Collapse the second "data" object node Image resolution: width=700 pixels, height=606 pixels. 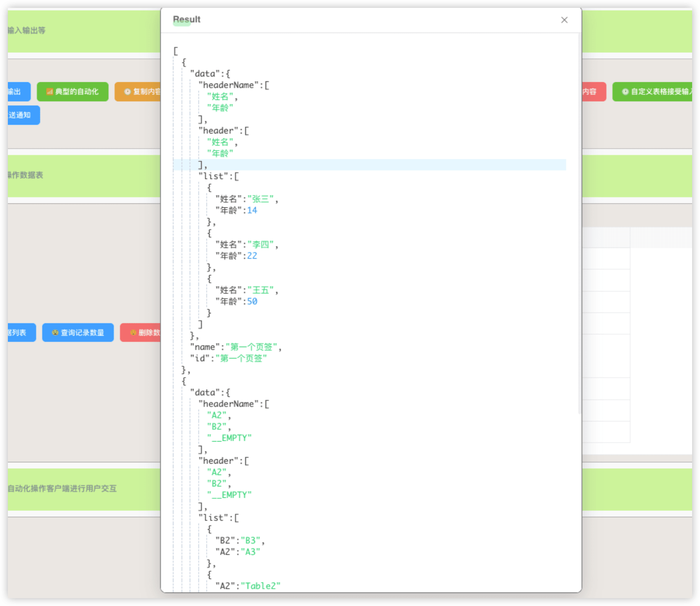click(228, 392)
